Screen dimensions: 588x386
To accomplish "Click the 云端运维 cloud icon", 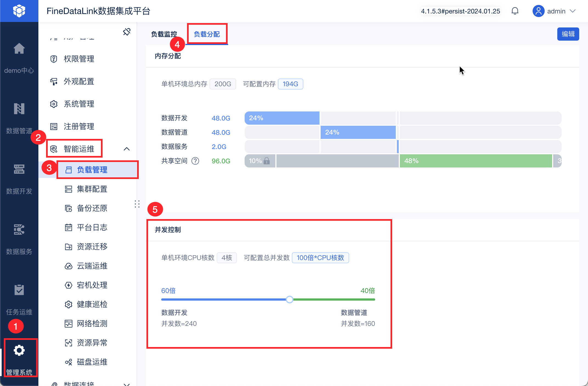I will tap(68, 266).
